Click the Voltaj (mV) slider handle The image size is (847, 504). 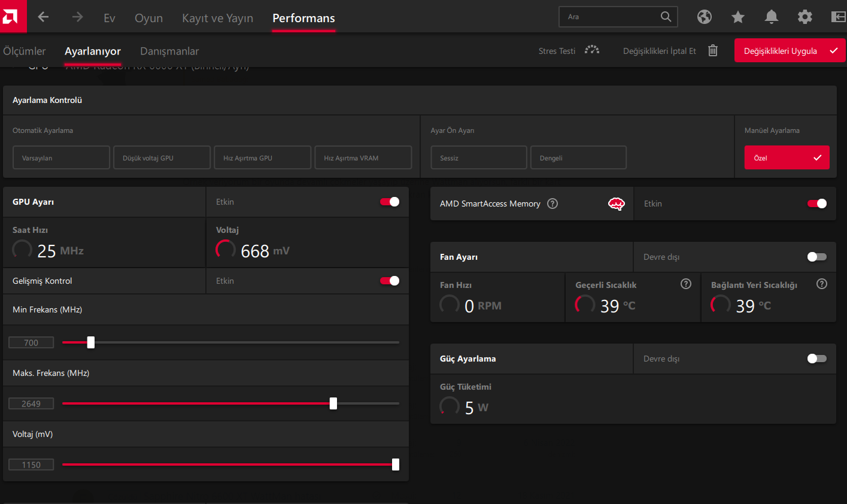pyautogui.click(x=396, y=464)
